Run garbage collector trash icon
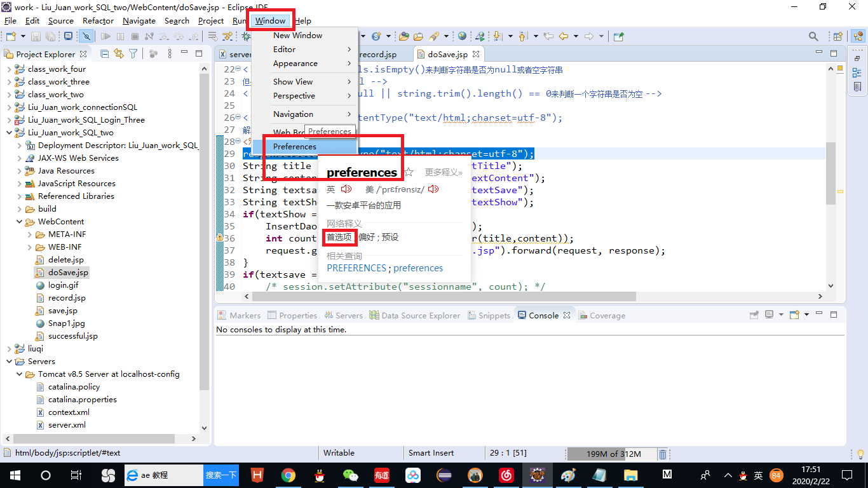Screen dimensions: 868x488 click(662, 454)
